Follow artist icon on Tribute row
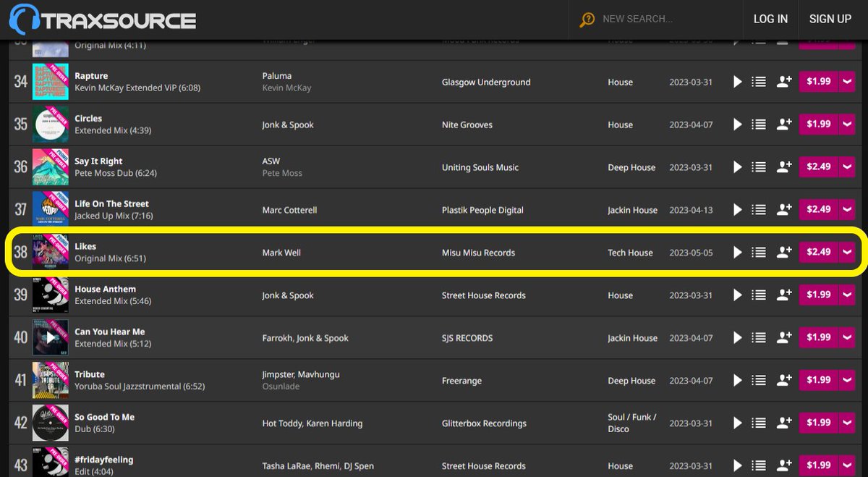868x477 pixels. 784,381
